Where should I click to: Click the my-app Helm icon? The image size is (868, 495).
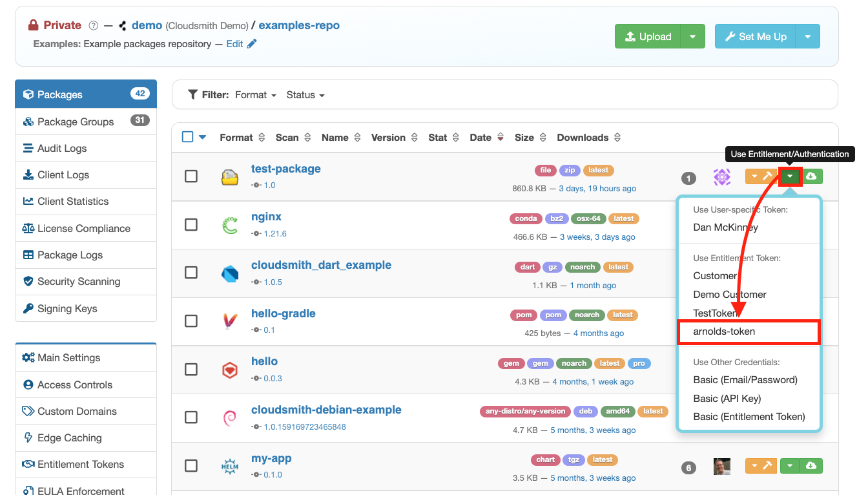[230, 466]
